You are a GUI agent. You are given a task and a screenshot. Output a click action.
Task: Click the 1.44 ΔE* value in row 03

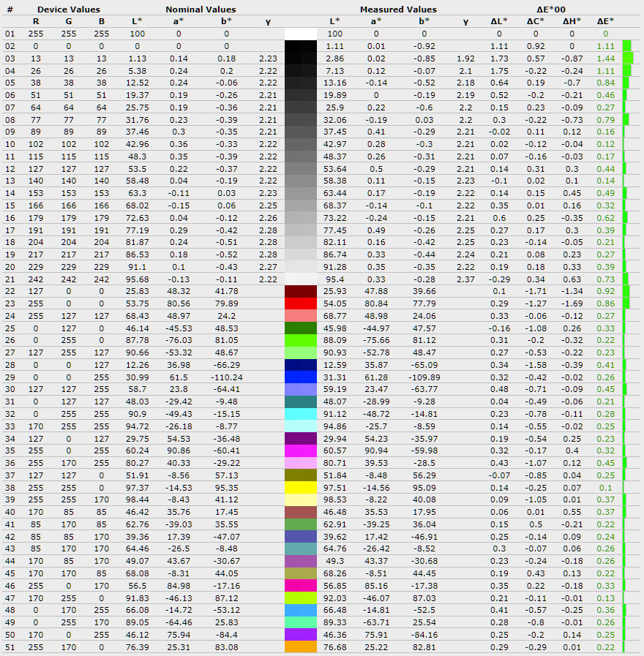tap(605, 58)
